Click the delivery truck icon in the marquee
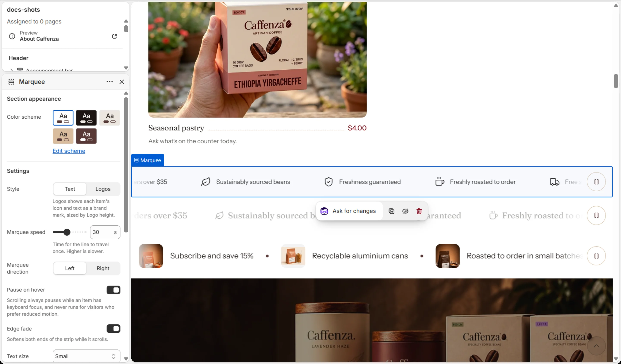 [x=554, y=182]
